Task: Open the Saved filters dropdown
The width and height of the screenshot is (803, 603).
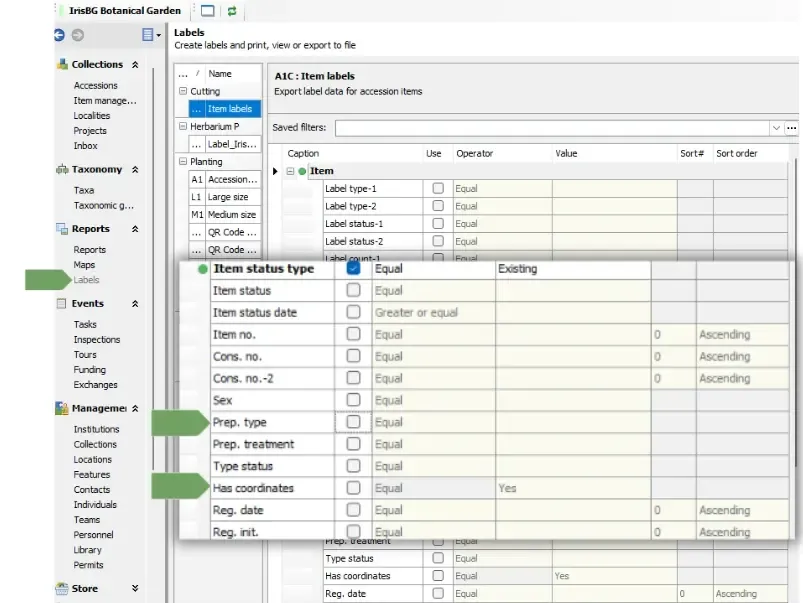Action: coord(776,128)
